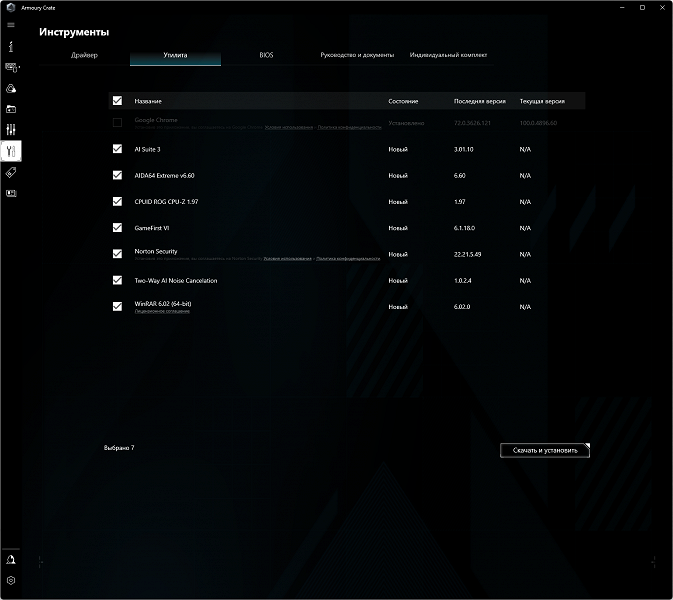Uncheck the AIDA64 Extreme v6.60 checkbox

pyautogui.click(x=117, y=175)
